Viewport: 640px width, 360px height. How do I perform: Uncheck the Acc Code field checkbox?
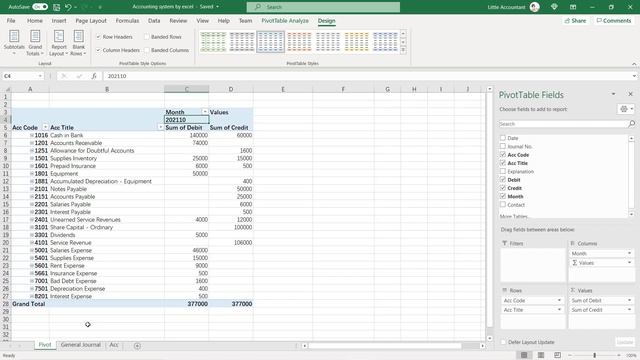(503, 155)
